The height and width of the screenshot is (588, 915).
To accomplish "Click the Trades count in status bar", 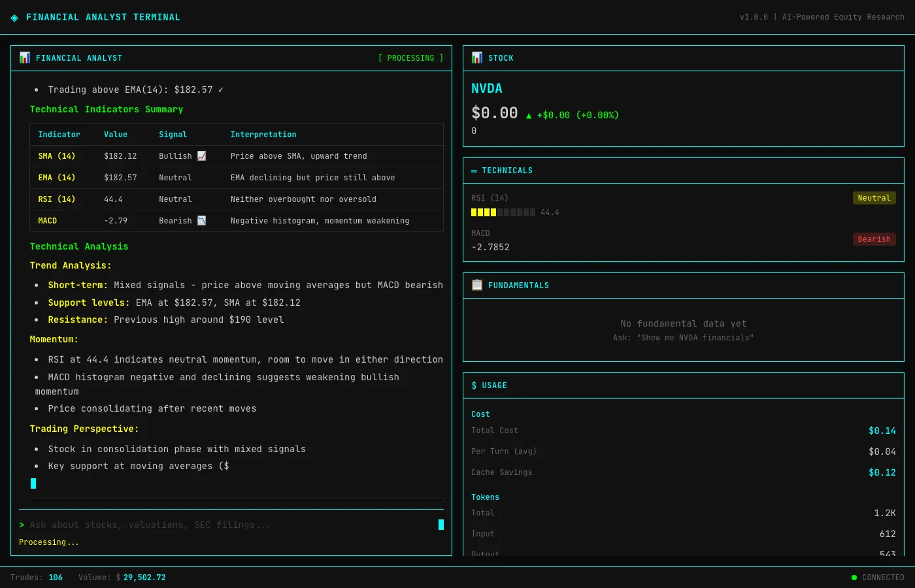I will click(x=56, y=578).
